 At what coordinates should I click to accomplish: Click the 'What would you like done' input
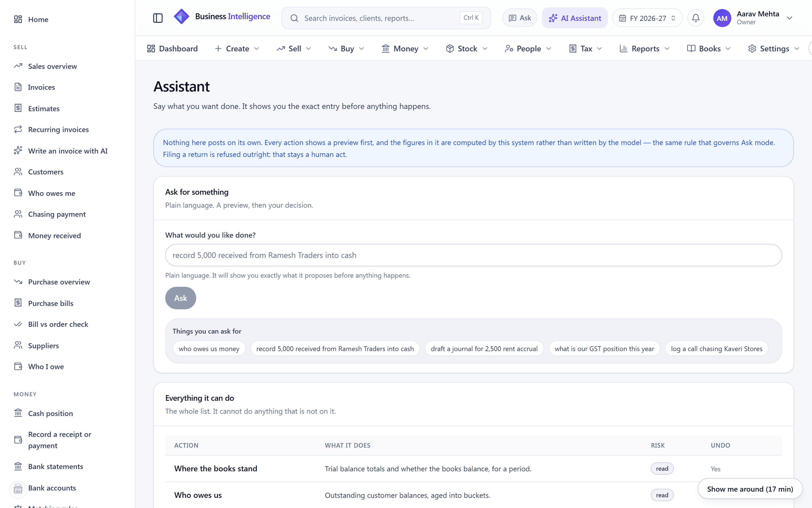[x=473, y=255]
